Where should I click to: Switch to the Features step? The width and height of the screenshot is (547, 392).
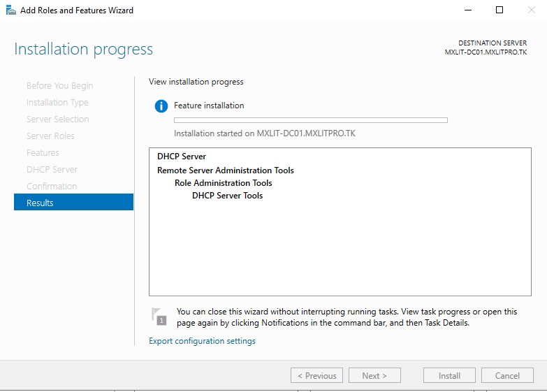click(x=43, y=152)
